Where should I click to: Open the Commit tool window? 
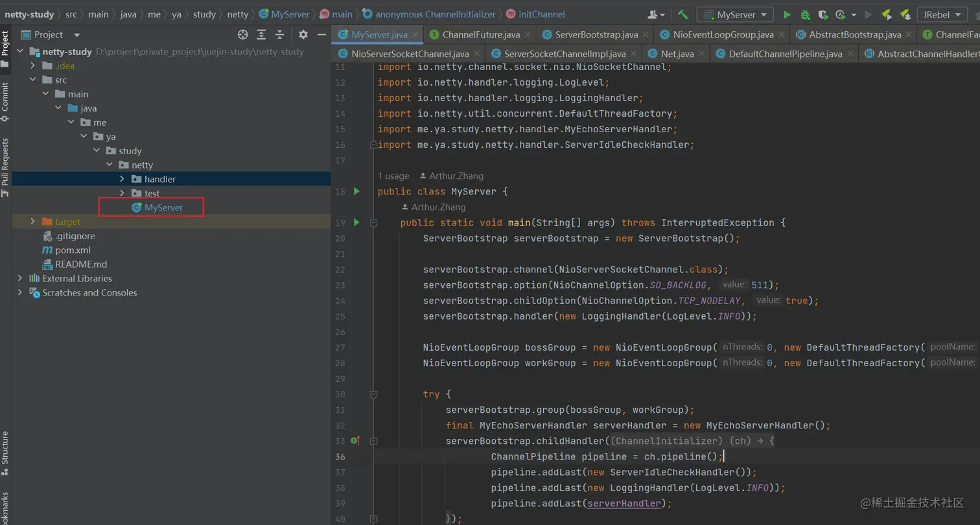pyautogui.click(x=5, y=102)
